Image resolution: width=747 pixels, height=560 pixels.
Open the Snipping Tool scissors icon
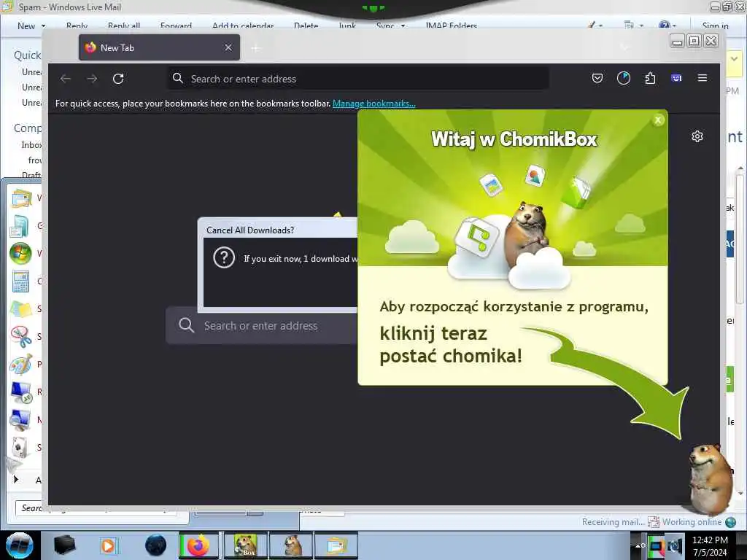coord(21,337)
